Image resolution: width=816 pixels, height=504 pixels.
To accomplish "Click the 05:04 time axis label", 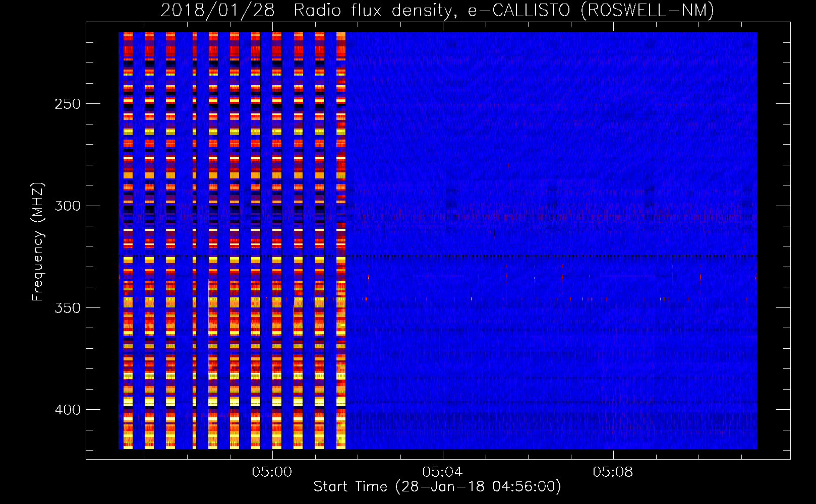I will click(442, 472).
